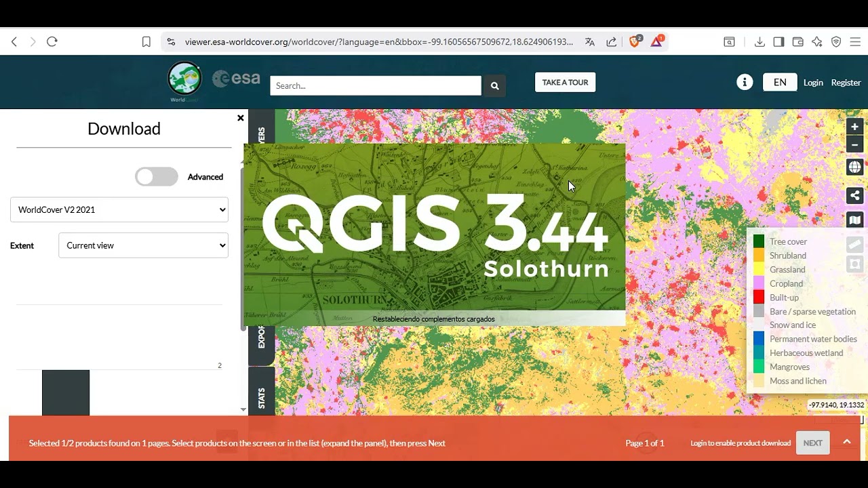Share the page via address bar share icon
This screenshot has width=868, height=488.
612,42
